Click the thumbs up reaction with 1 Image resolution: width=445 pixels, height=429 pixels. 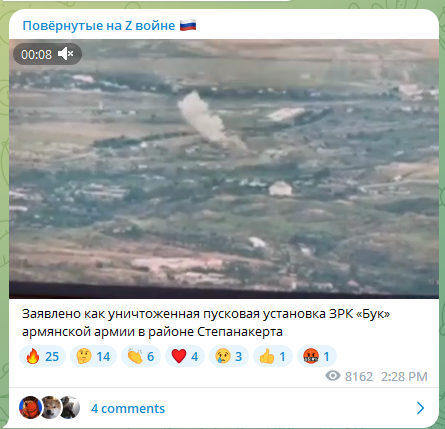click(273, 356)
